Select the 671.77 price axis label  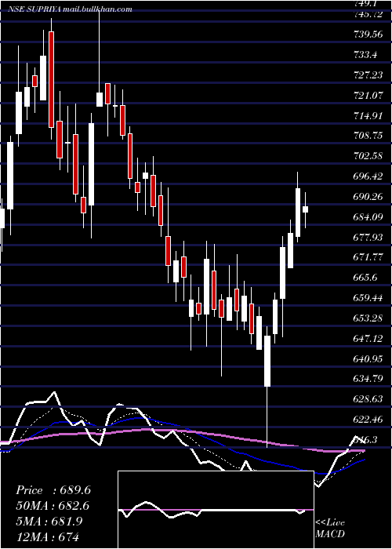pyautogui.click(x=366, y=258)
